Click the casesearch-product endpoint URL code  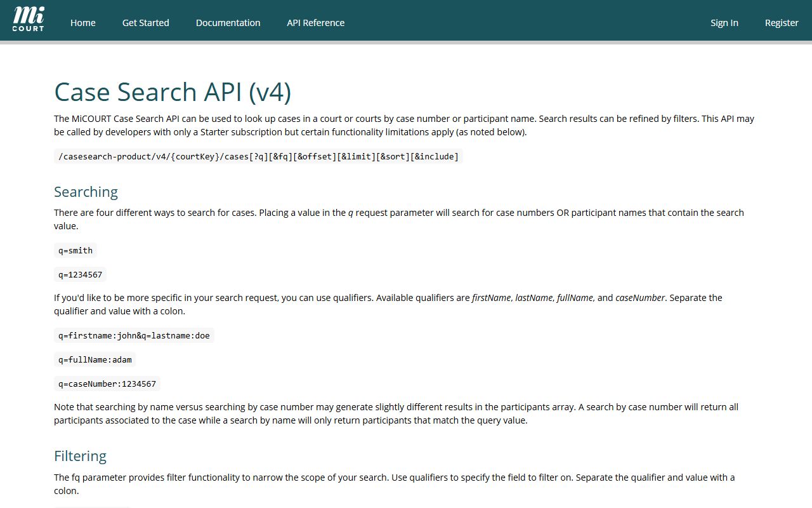[x=258, y=156]
